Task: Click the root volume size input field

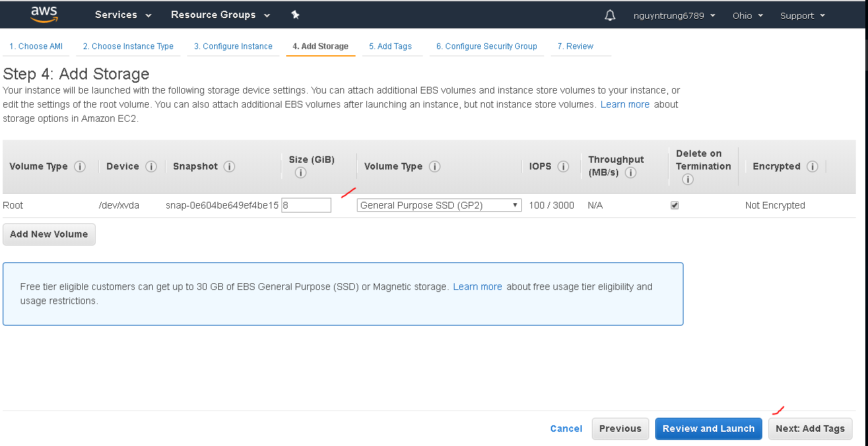Action: 306,205
